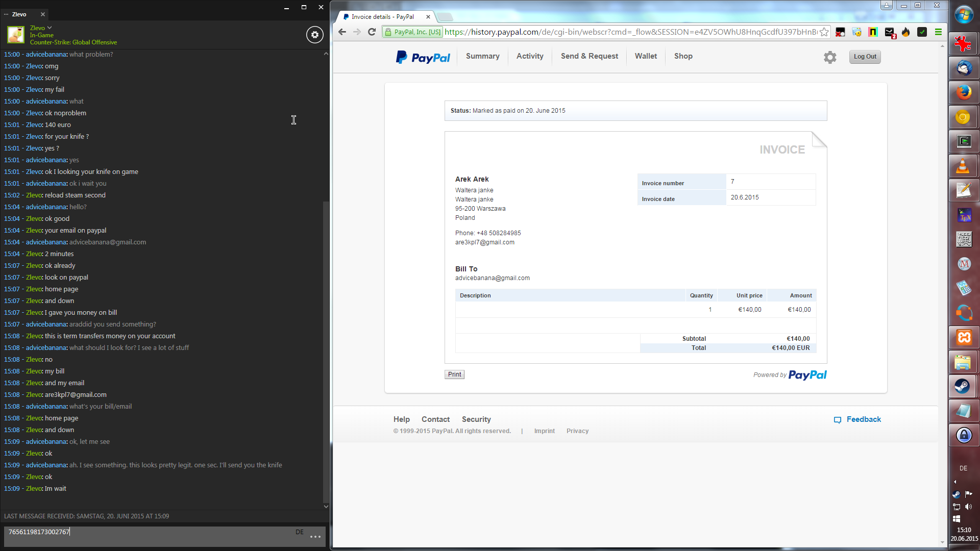Open VLC media player from taskbar
Viewport: 980px width, 551px height.
963,166
